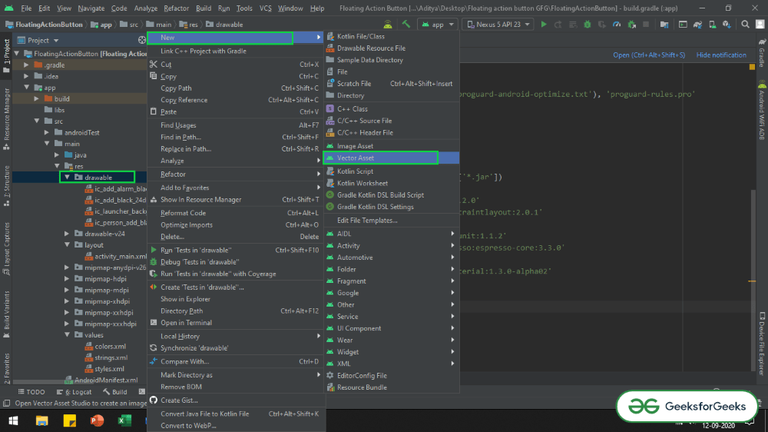The width and height of the screenshot is (768, 432).
Task: Click the Debug app bug icon
Action: tap(587, 24)
